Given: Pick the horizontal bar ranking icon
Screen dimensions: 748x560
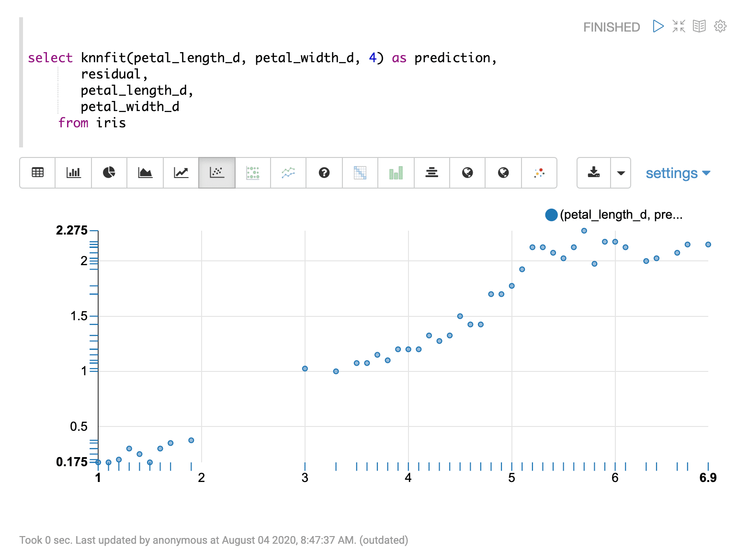Looking at the screenshot, I should tap(431, 173).
